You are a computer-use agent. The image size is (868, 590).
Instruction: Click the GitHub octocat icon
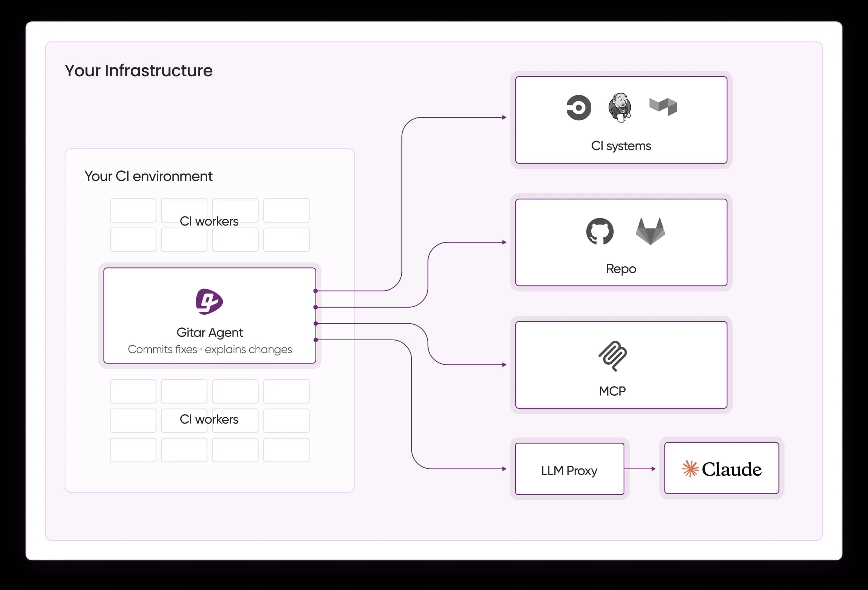[x=601, y=231]
